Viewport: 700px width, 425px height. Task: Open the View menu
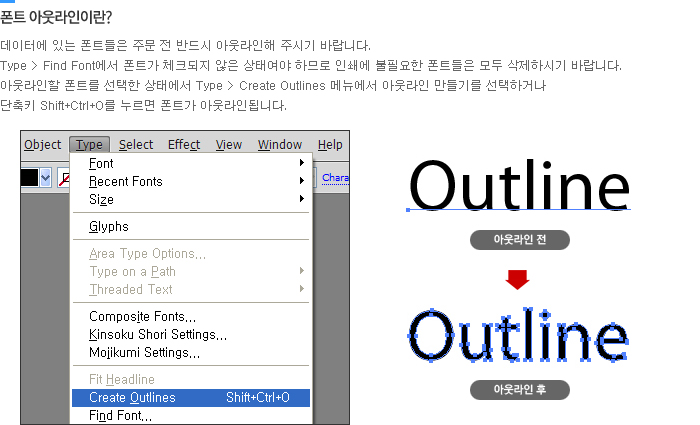coord(229,144)
